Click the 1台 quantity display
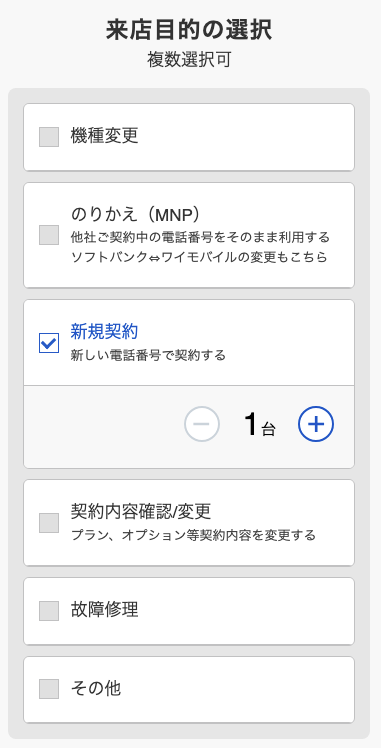The height and width of the screenshot is (748, 381). (259, 425)
